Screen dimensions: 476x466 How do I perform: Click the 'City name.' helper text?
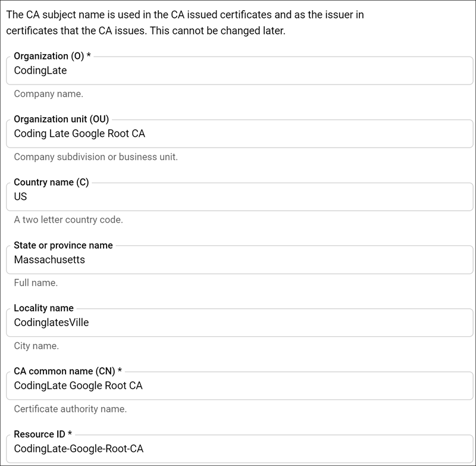click(x=36, y=346)
